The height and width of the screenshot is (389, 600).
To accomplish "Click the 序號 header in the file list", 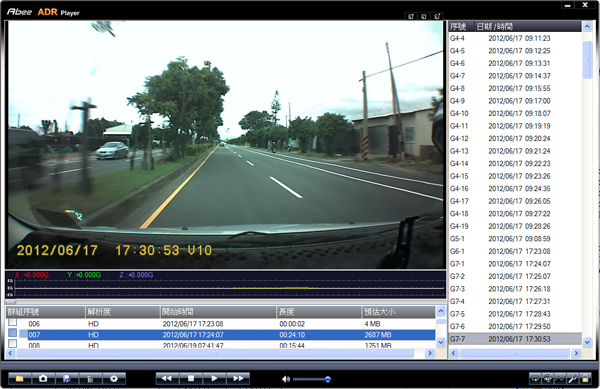I will coord(461,26).
